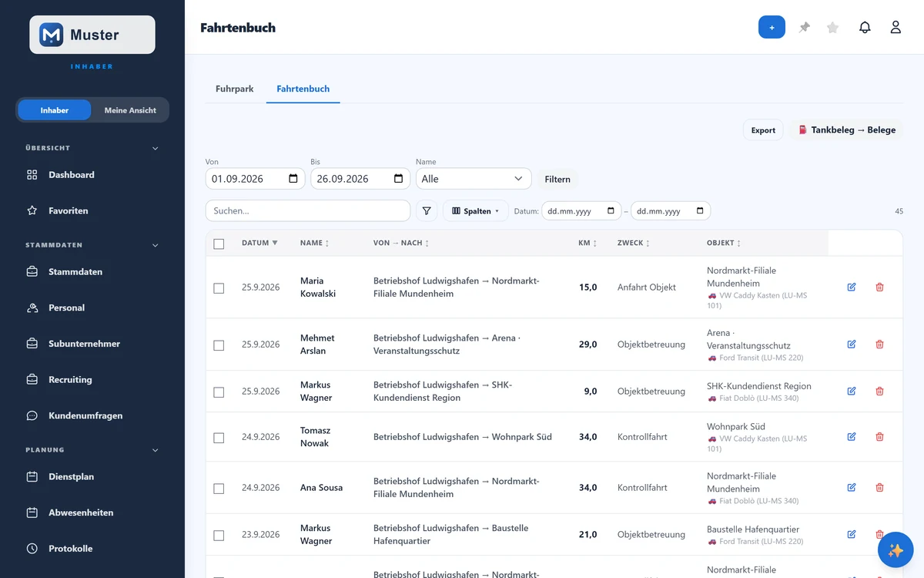This screenshot has width=924, height=578.
Task: Toggle the select-all checkbox in table header
Action: [219, 244]
